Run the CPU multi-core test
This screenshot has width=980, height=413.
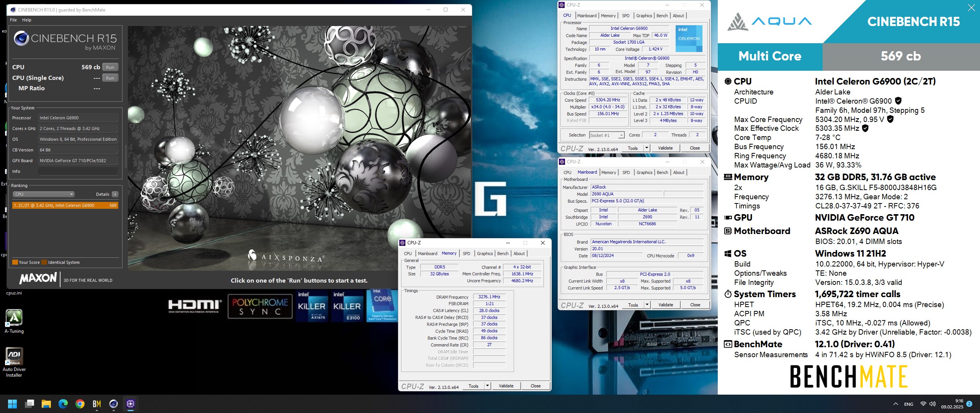coord(110,67)
